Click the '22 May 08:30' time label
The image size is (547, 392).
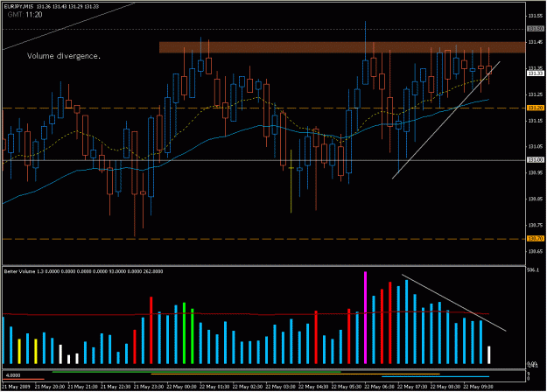pyautogui.click(x=445, y=387)
